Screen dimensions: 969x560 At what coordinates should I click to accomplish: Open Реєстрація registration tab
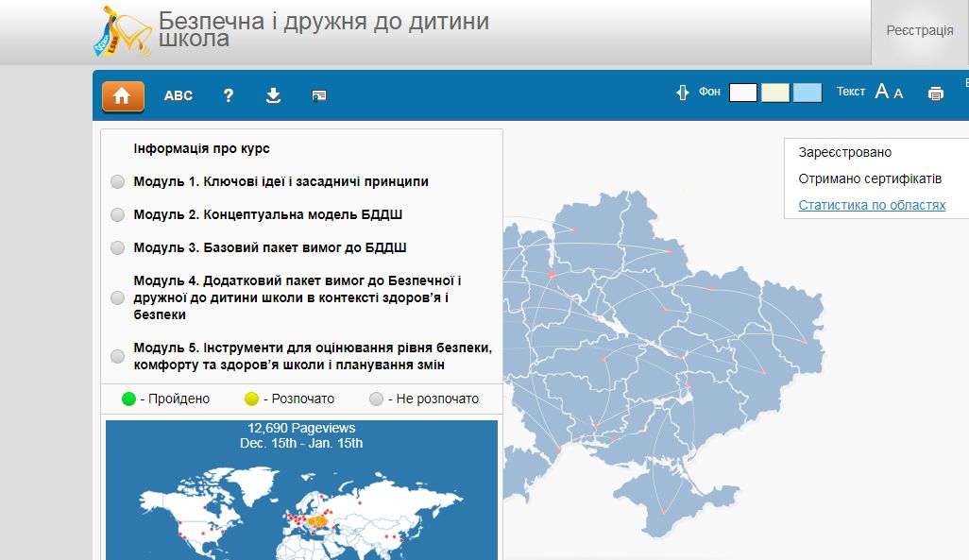pyautogui.click(x=920, y=31)
